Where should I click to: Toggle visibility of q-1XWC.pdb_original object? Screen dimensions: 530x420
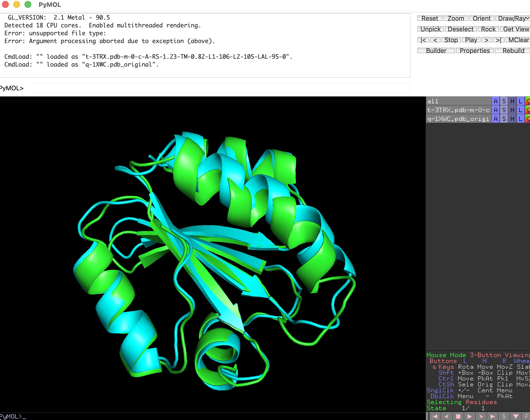tap(459, 119)
